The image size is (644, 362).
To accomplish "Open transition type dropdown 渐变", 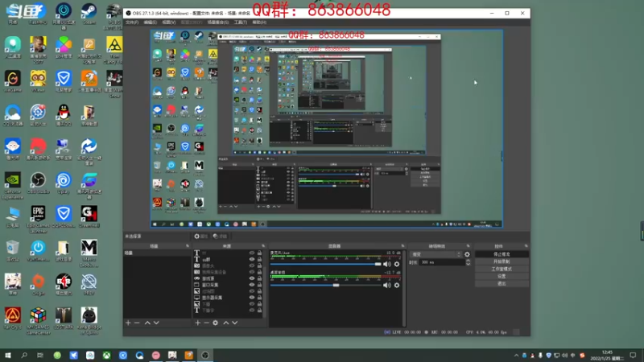I will click(x=436, y=254).
